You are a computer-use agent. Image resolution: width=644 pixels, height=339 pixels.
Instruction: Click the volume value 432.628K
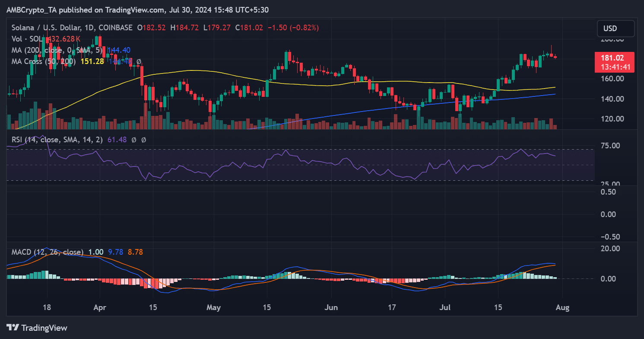pos(65,39)
